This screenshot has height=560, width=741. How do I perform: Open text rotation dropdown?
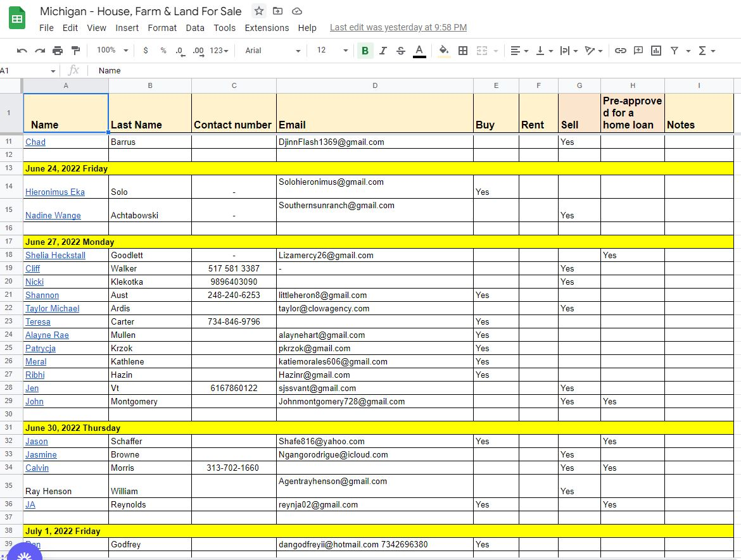tap(593, 51)
